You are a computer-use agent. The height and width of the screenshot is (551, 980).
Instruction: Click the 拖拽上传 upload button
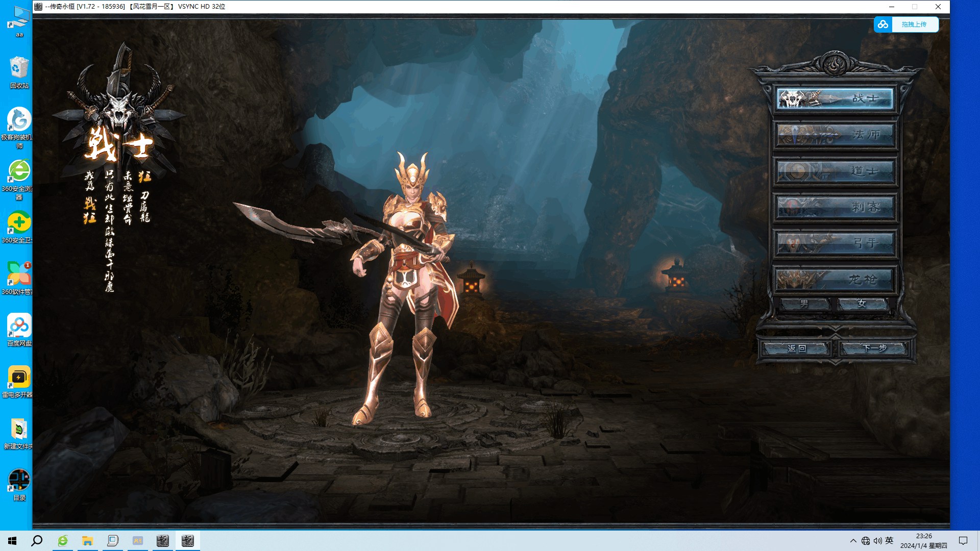914,24
